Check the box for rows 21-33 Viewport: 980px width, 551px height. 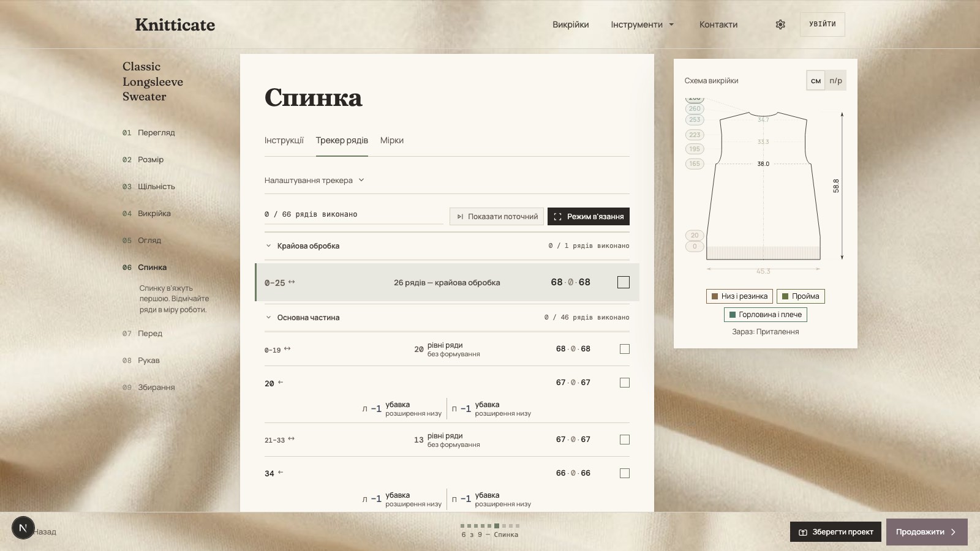625,440
